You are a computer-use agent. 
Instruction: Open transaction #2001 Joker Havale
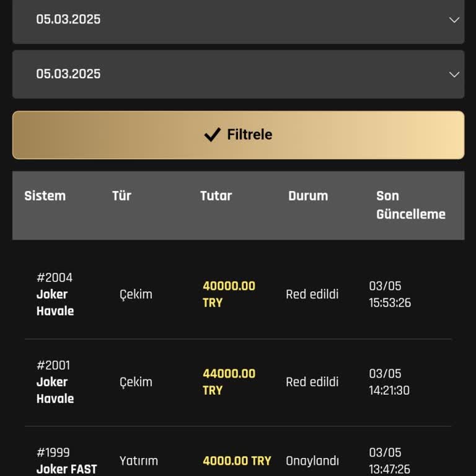(x=55, y=382)
